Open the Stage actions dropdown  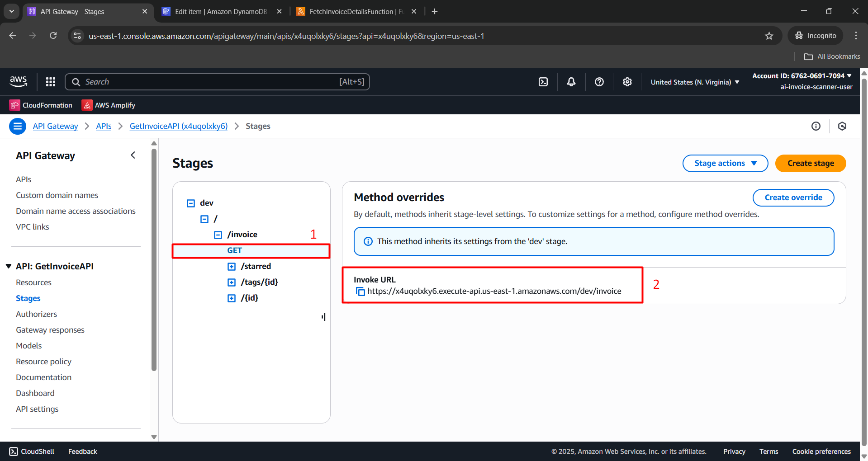click(x=725, y=163)
